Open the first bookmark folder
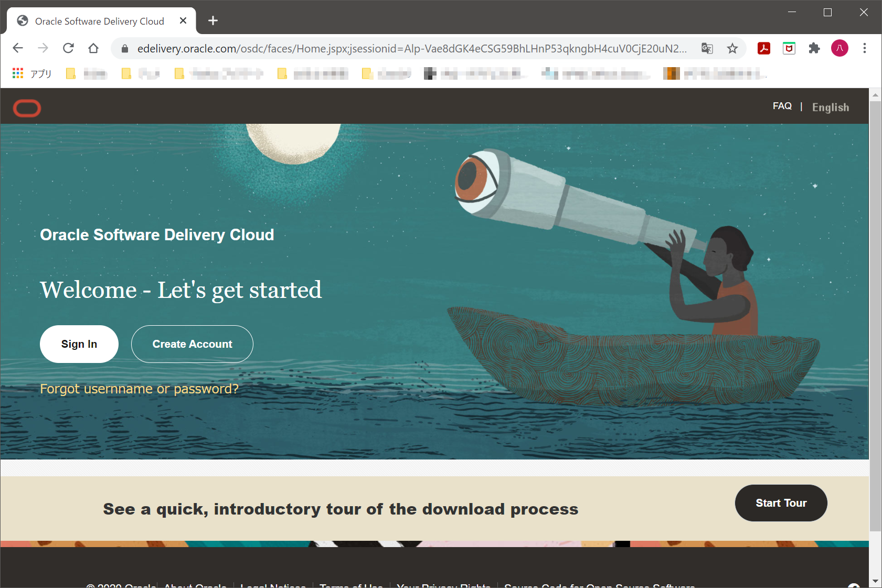 pos(87,73)
